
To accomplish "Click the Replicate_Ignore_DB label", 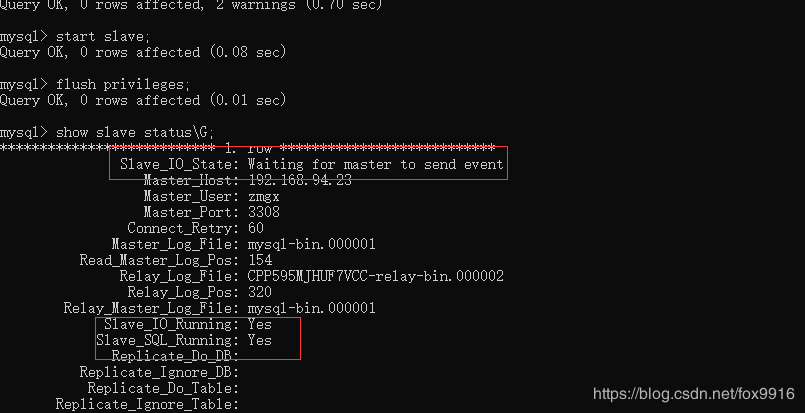I will click(159, 372).
